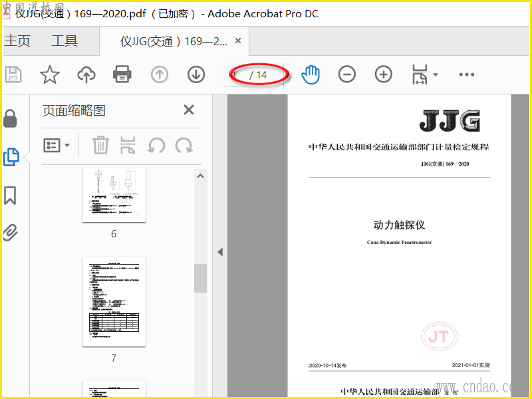The height and width of the screenshot is (399, 532).
Task: Delete selected pages trash icon
Action: [101, 145]
